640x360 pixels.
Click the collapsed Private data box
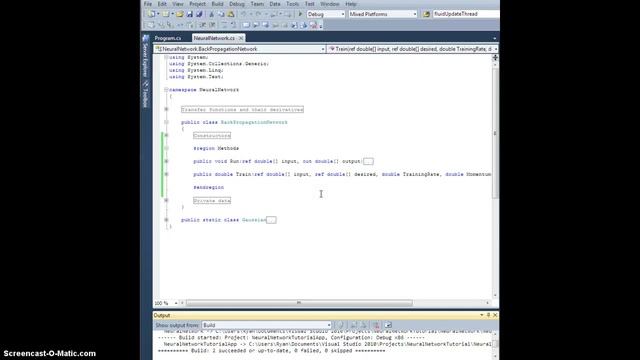[212, 201]
